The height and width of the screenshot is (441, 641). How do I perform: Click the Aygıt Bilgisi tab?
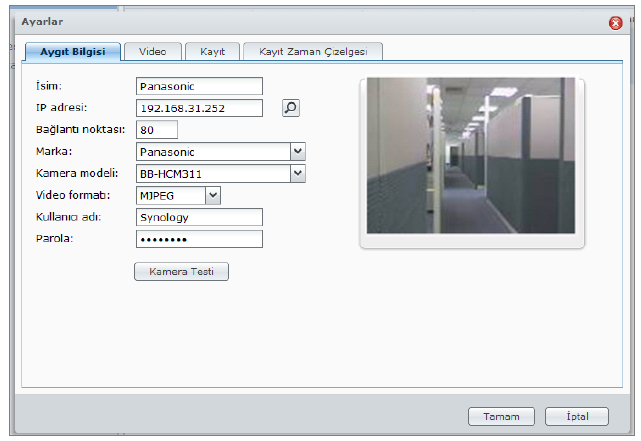(72, 51)
